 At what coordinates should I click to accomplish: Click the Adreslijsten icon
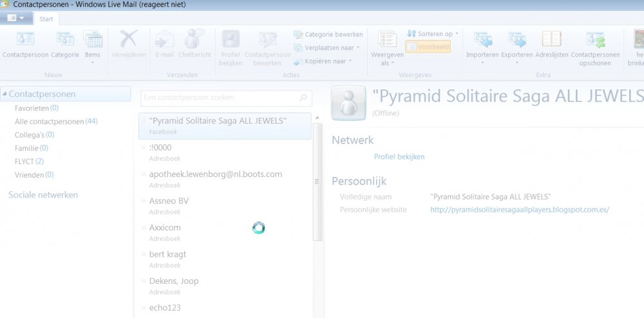pyautogui.click(x=552, y=39)
